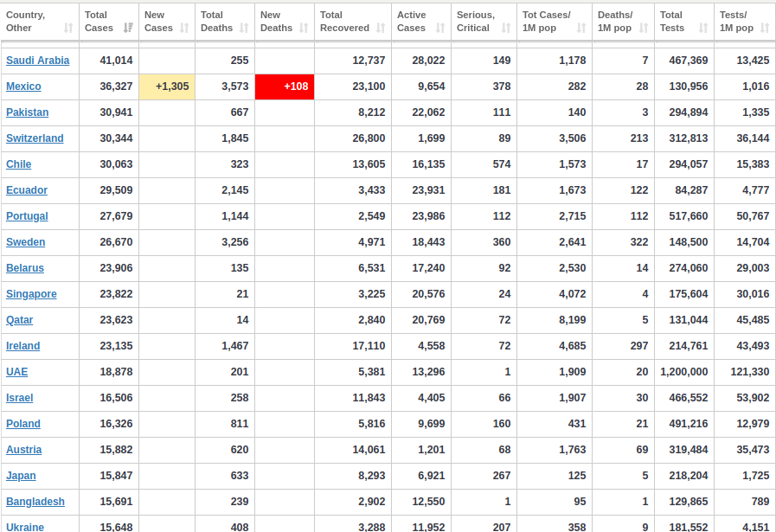Screen dimensions: 776x532
Task: Open the Mexico country link
Action: pos(23,87)
